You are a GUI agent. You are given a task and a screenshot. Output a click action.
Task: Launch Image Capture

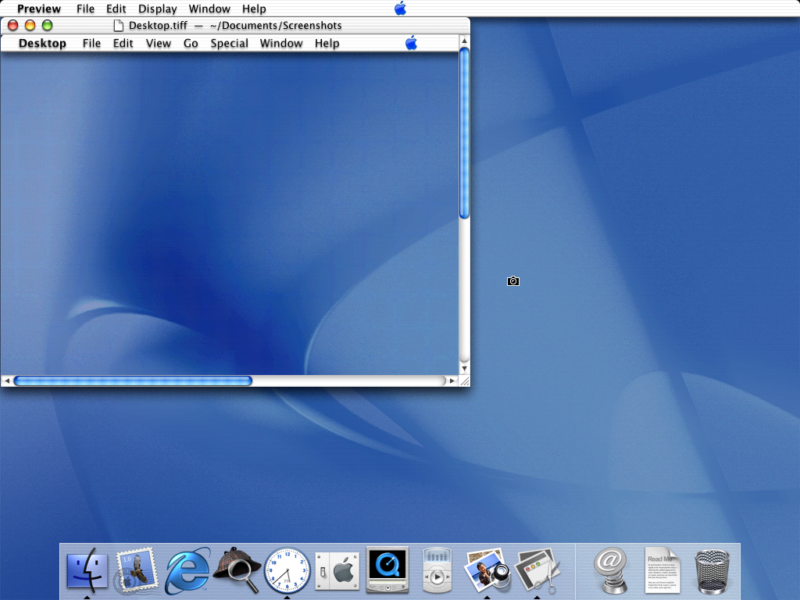point(486,568)
